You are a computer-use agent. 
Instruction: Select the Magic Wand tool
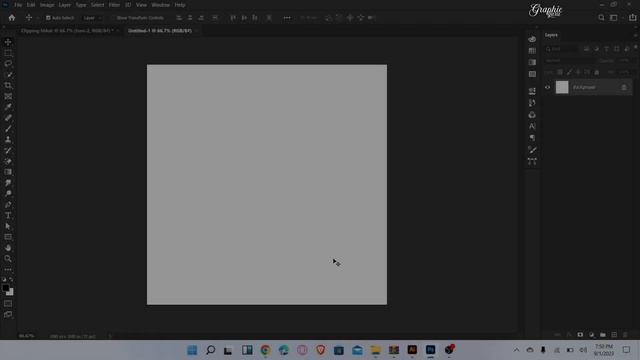(x=8, y=75)
